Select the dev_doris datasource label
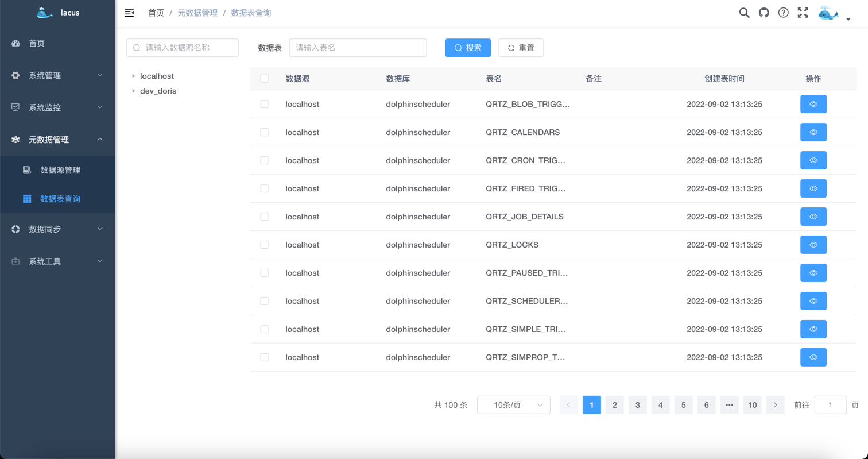The width and height of the screenshot is (868, 459). point(158,91)
